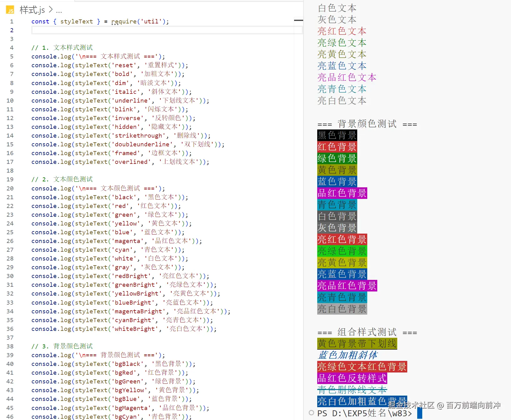This screenshot has height=420, width=511.
Task: Click the 'bgBlack' string in line 40
Action: pyautogui.click(x=128, y=364)
